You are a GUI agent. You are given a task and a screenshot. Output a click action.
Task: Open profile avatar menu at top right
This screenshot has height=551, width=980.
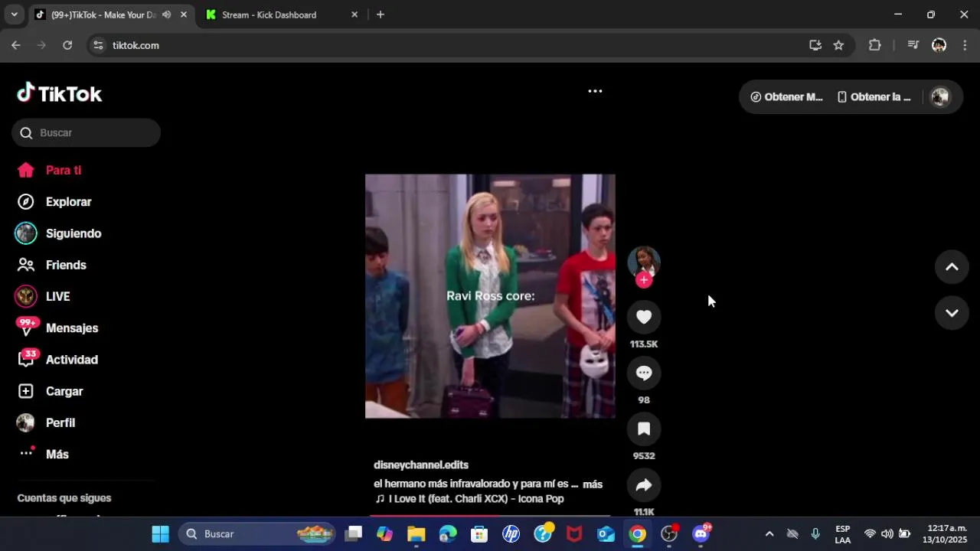coord(940,97)
